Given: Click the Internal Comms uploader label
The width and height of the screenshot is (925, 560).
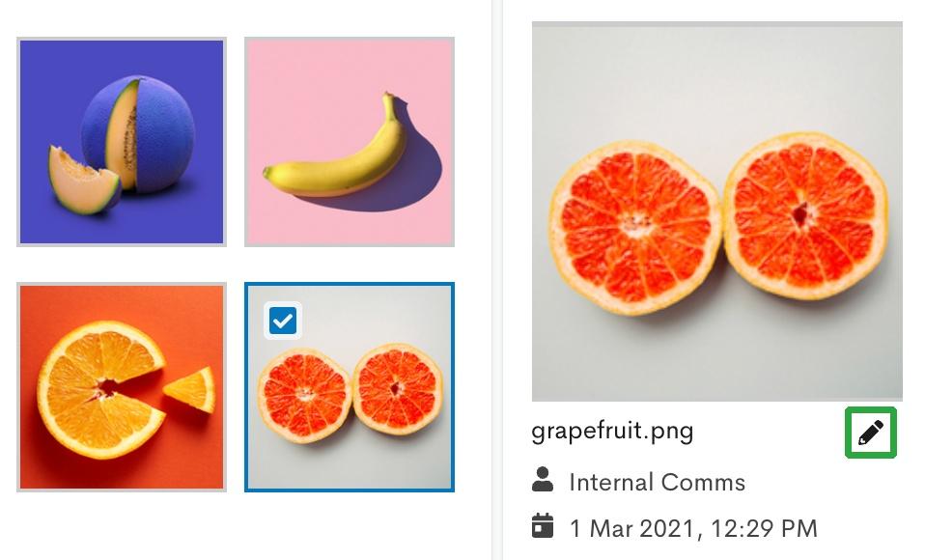Looking at the screenshot, I should [658, 482].
